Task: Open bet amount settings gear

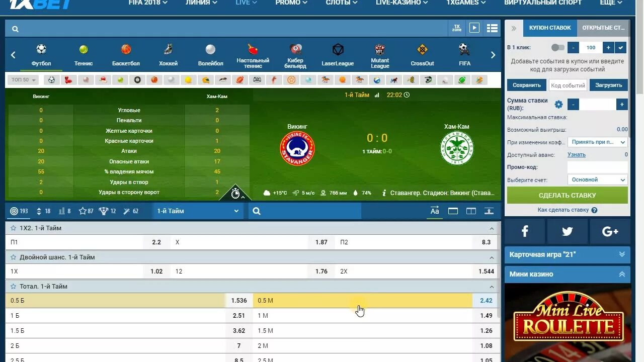Action: click(558, 105)
